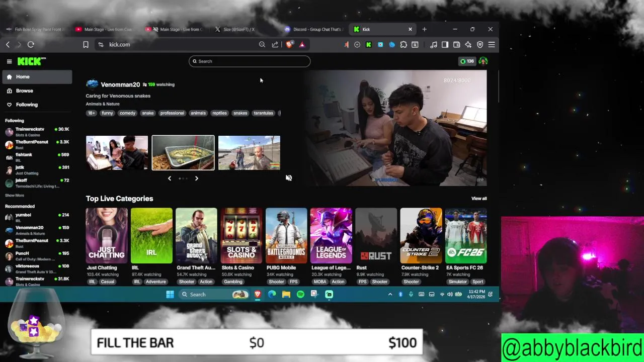Image resolution: width=644 pixels, height=362 pixels.
Task: Show the next featured stream carousel
Action: pyautogui.click(x=197, y=178)
